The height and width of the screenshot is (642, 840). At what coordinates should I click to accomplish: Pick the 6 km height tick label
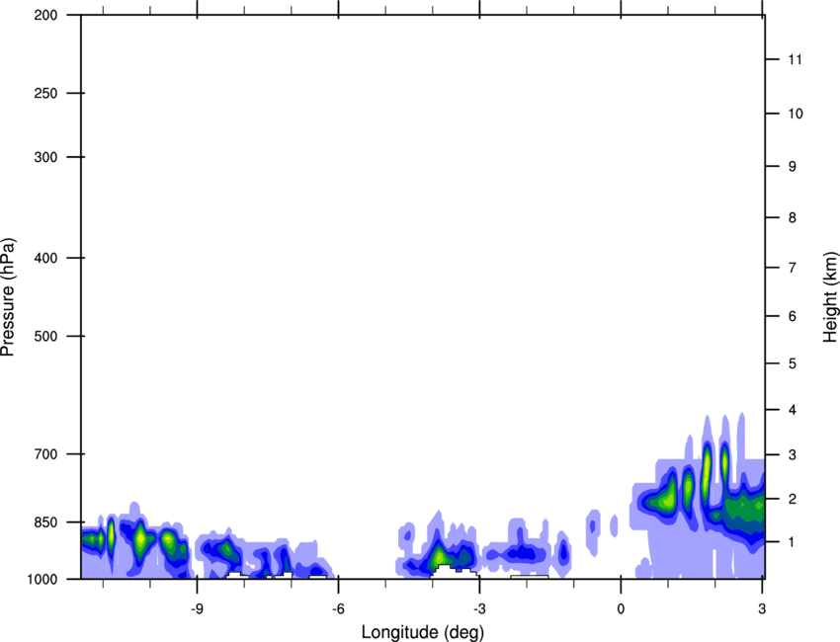coord(793,316)
